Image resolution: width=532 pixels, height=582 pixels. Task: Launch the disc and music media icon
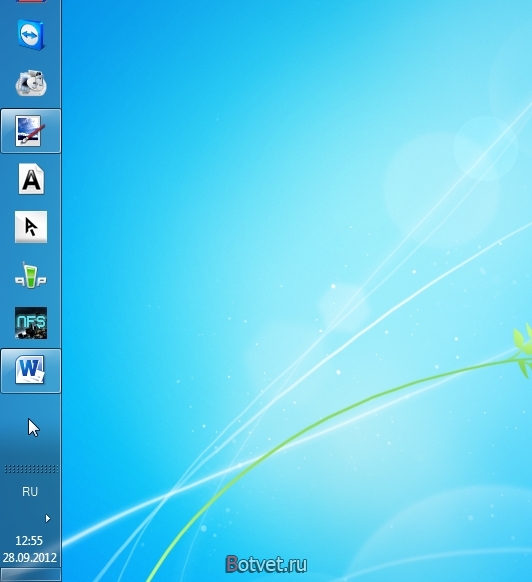(31, 83)
